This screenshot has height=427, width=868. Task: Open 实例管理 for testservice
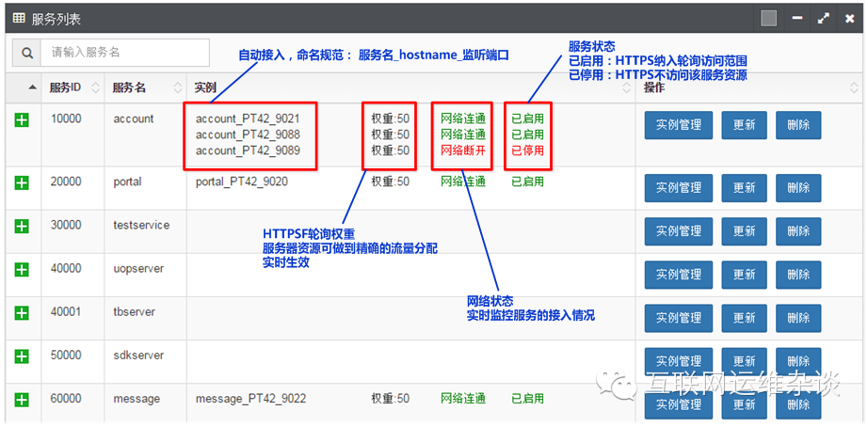coord(679,231)
